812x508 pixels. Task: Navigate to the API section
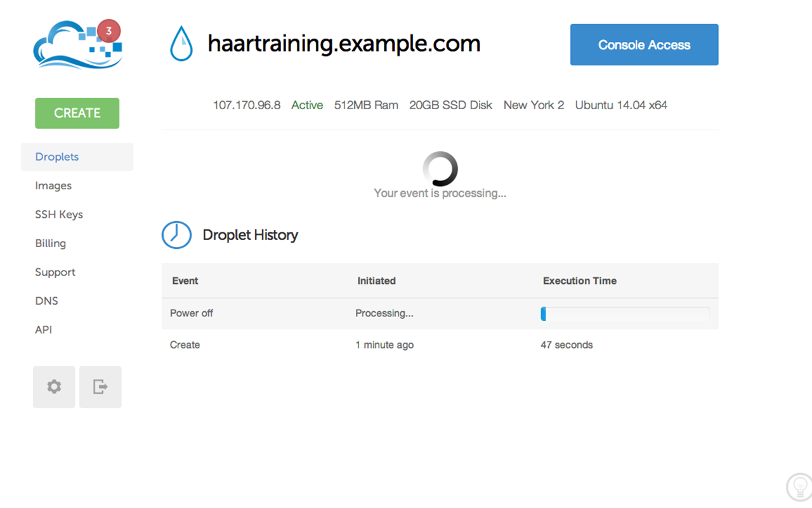(x=43, y=330)
